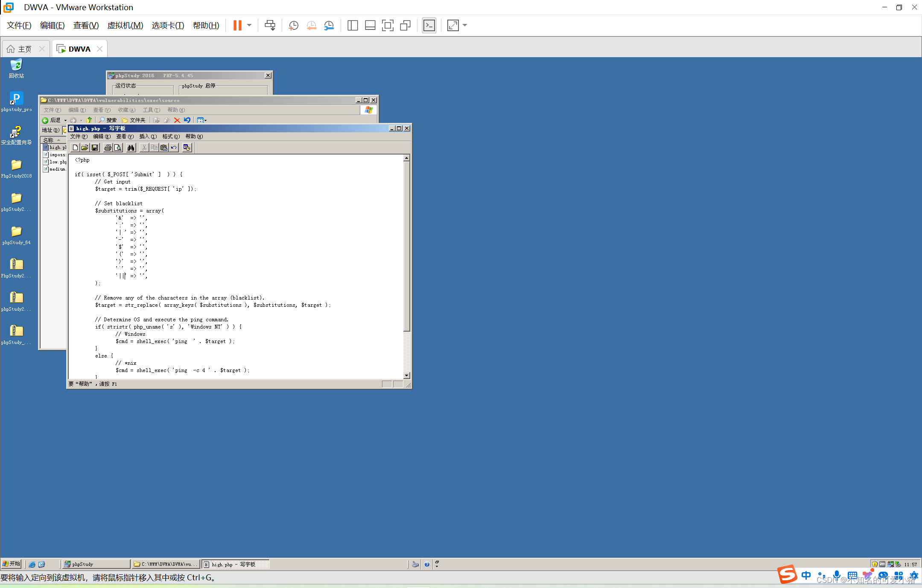Open VMware 选项卡(T) menu
The width and height of the screenshot is (922, 588).
tap(168, 26)
